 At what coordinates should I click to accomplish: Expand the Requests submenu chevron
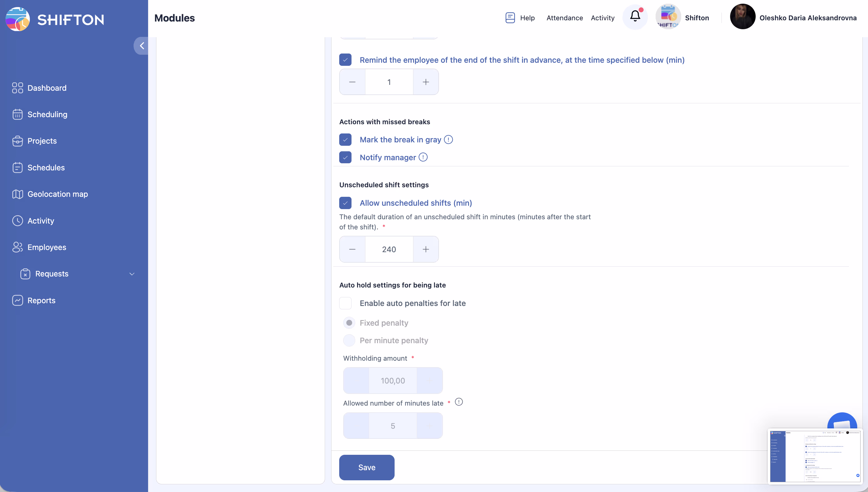[132, 274]
